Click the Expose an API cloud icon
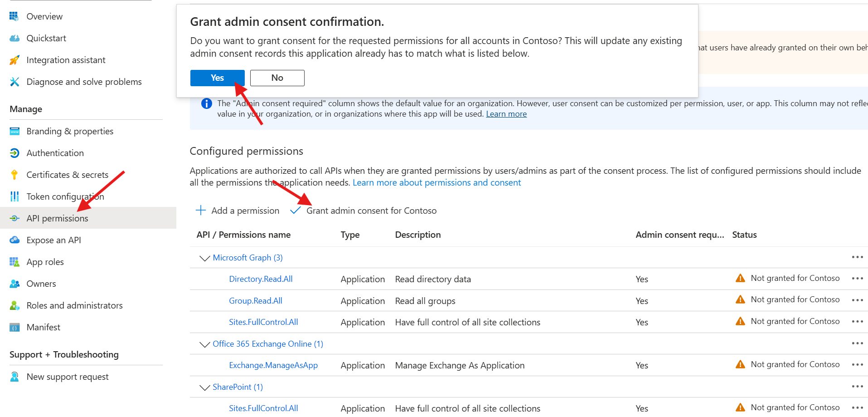Image resolution: width=868 pixels, height=417 pixels. [15, 240]
